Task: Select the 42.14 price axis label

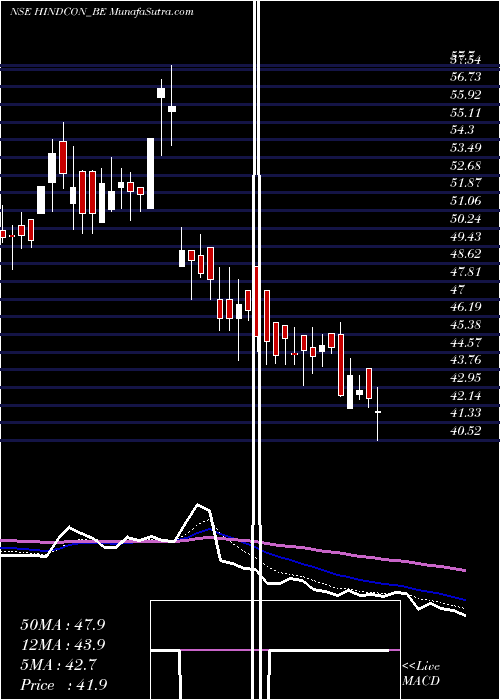Action: pyautogui.click(x=466, y=396)
